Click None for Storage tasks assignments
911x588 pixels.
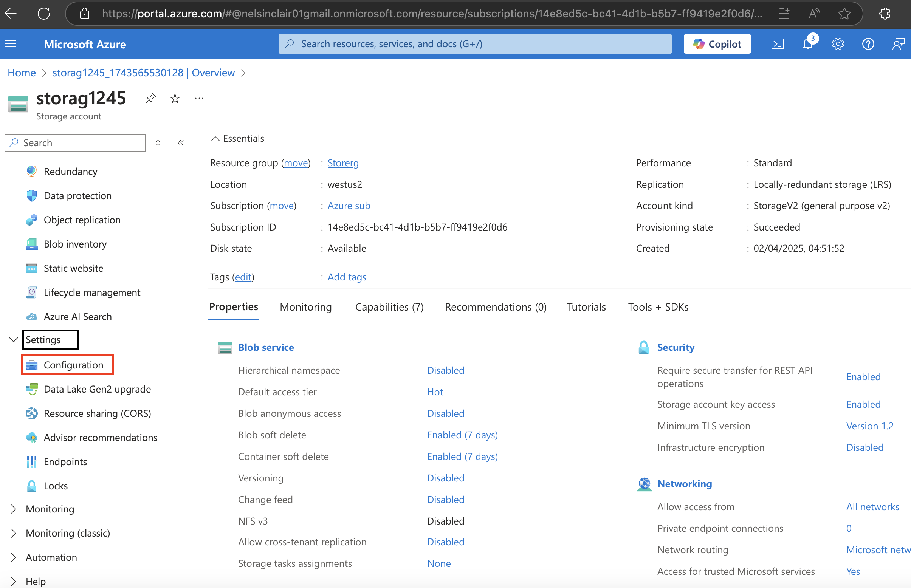pyautogui.click(x=439, y=564)
